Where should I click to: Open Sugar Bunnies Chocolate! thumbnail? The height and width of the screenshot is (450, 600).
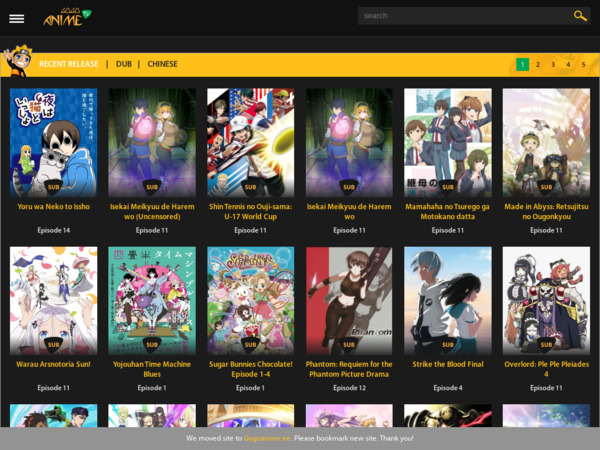coord(251,301)
